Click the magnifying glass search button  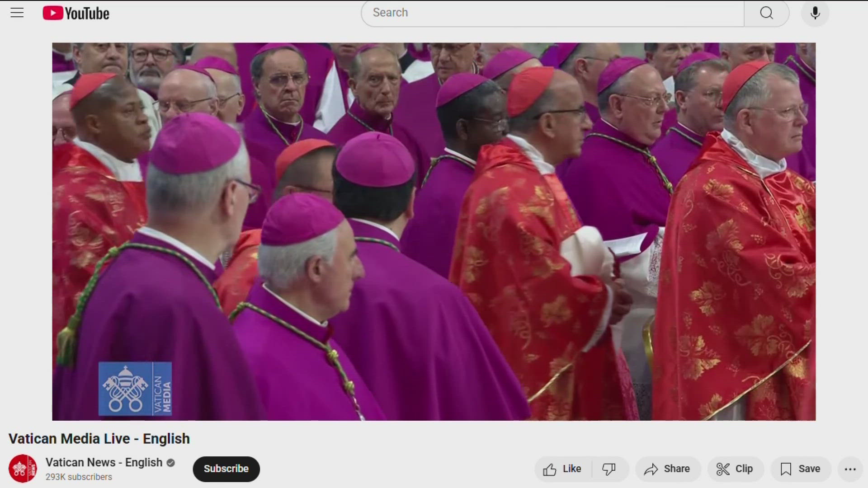(x=766, y=13)
